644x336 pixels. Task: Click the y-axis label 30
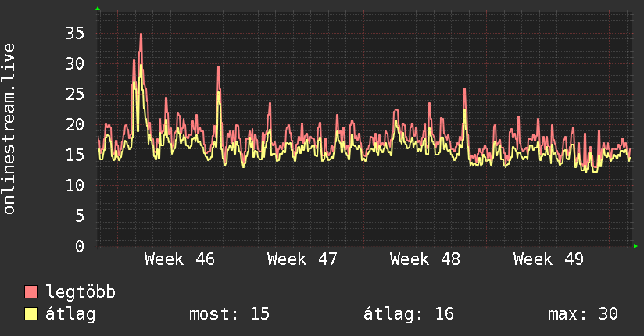75,63
